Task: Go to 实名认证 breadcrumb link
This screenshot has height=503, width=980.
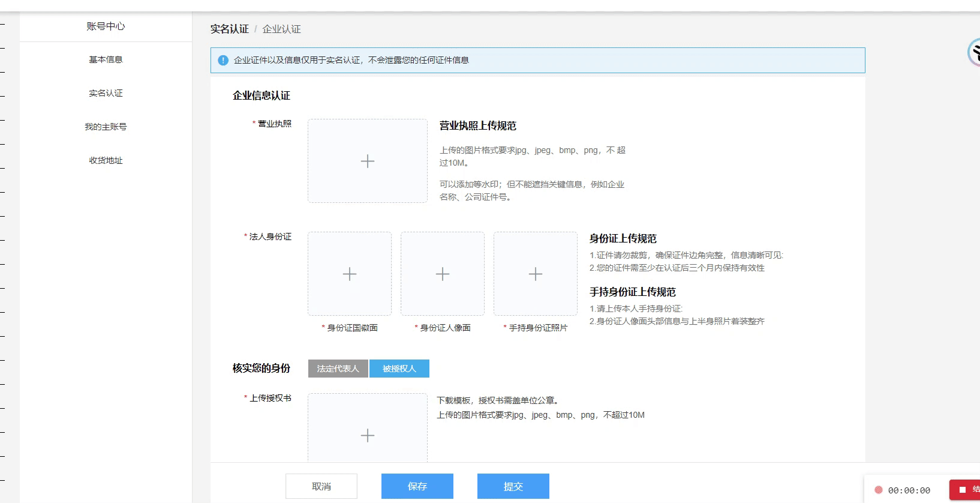Action: [x=230, y=29]
